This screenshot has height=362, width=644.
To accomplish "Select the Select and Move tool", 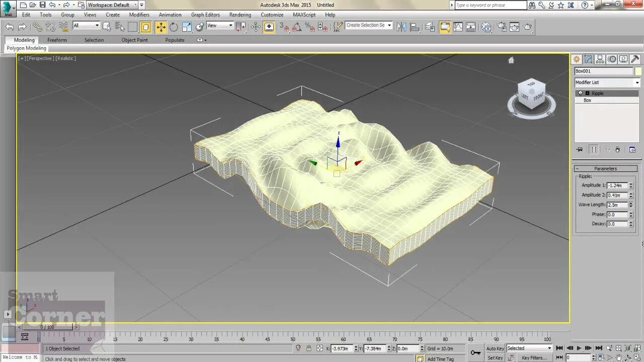I will click(161, 26).
